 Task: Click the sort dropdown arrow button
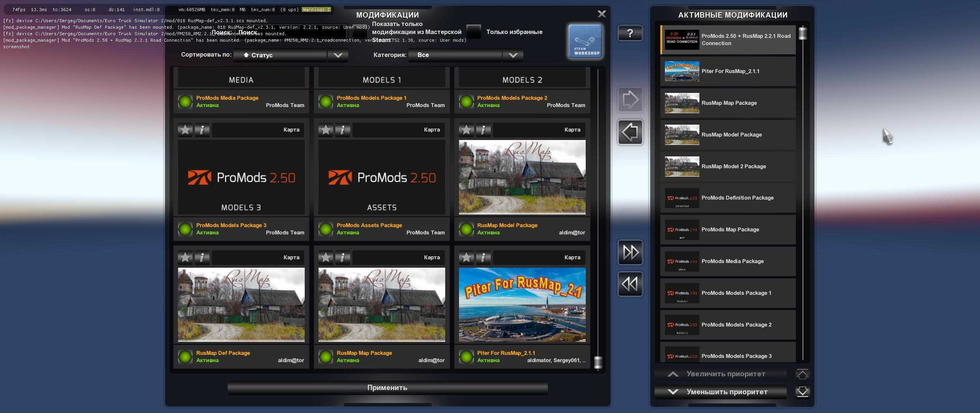click(x=338, y=55)
